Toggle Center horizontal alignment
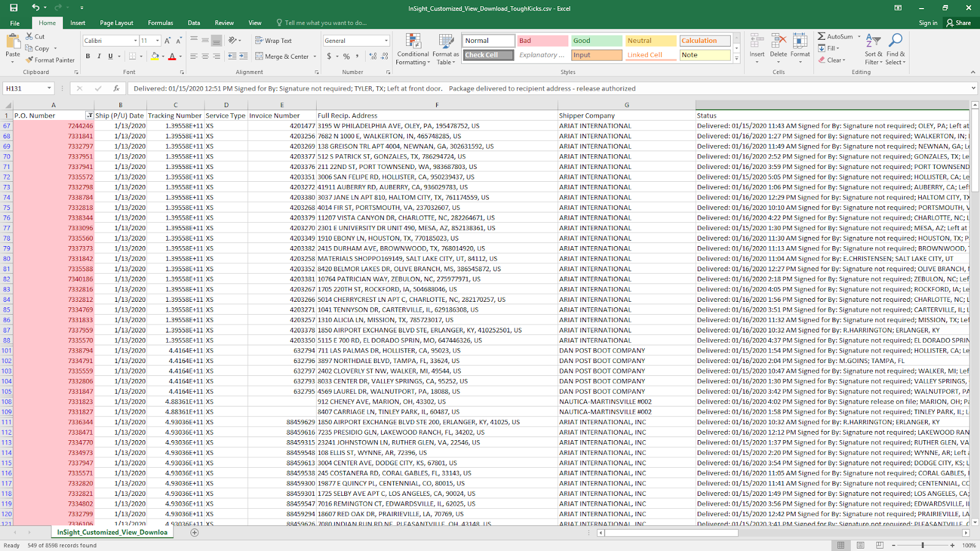 (205, 56)
